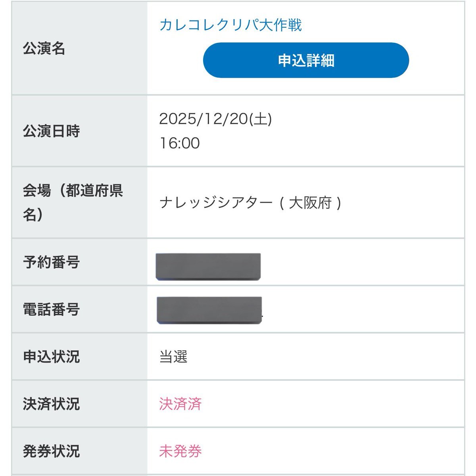Click the 予約番号 row label
The height and width of the screenshot is (476, 476).
51,262
